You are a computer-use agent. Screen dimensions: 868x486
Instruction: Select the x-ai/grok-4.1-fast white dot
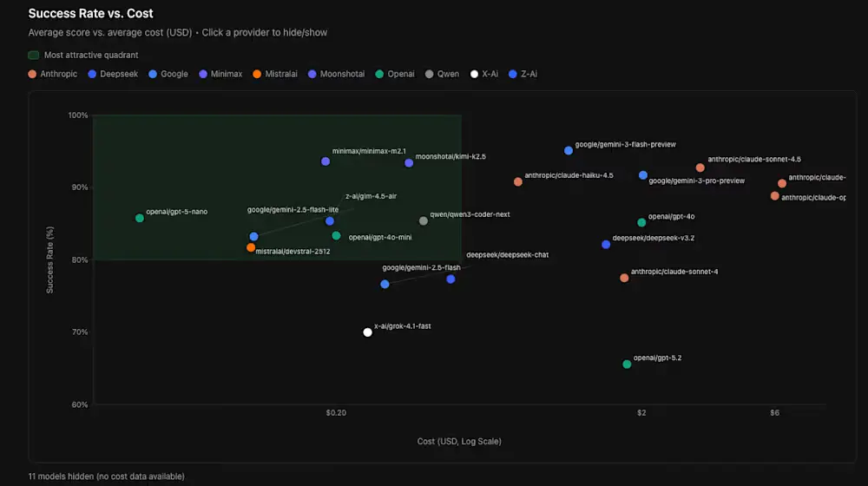(x=367, y=332)
